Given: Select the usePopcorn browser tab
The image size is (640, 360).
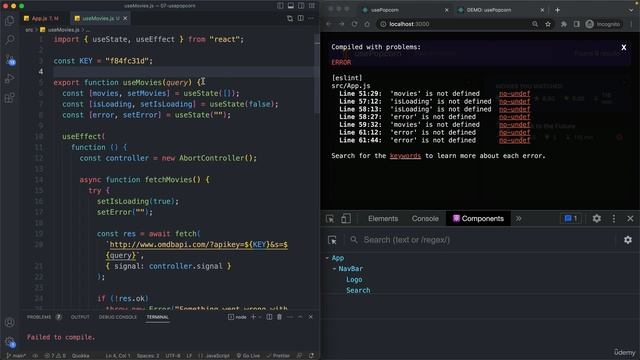Looking at the screenshot, I should tap(404, 10).
